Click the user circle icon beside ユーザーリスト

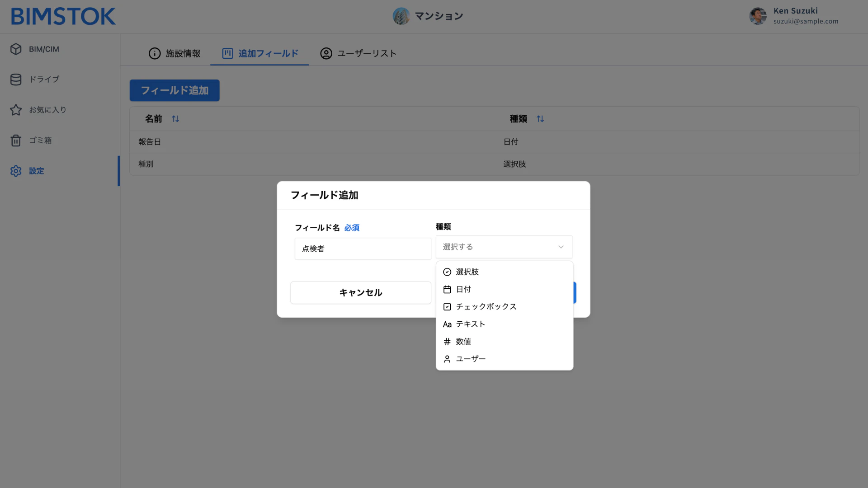[326, 53]
